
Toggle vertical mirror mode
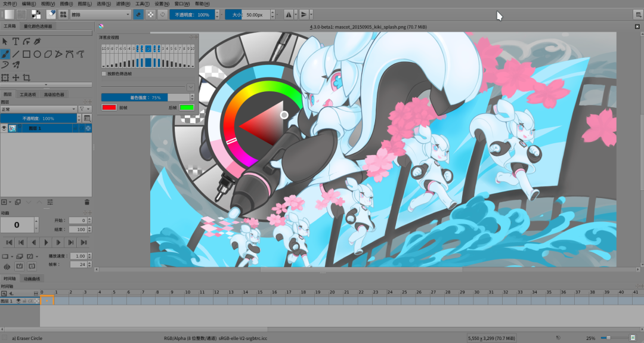coord(304,14)
